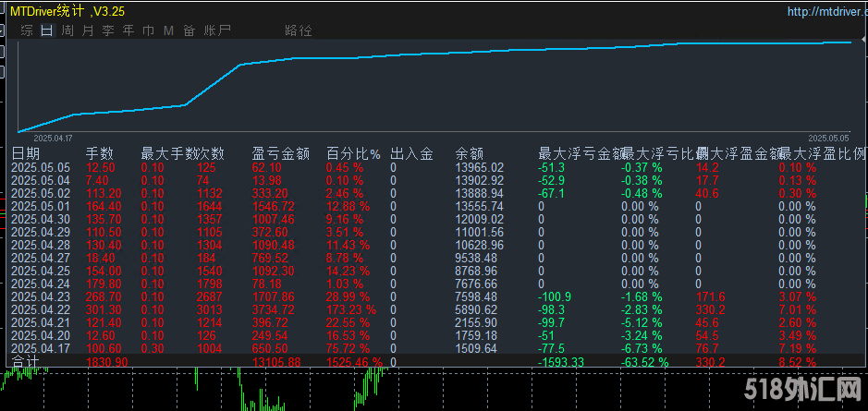Switch to the 综 summary tab

tap(26, 30)
